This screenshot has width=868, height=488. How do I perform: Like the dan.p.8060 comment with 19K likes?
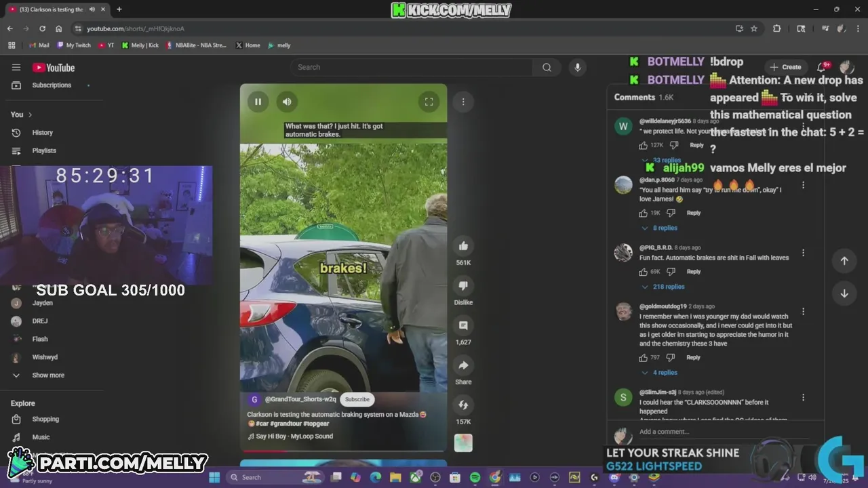tap(643, 213)
